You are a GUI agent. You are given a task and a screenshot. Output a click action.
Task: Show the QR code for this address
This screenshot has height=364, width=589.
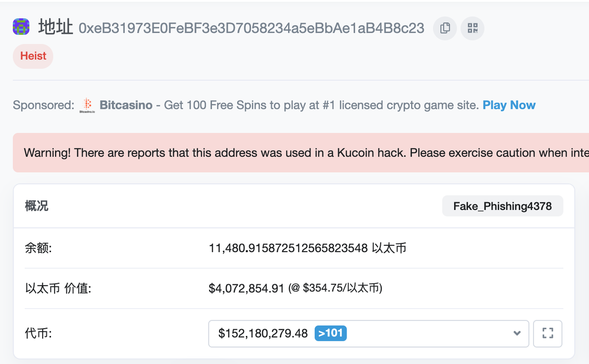472,28
